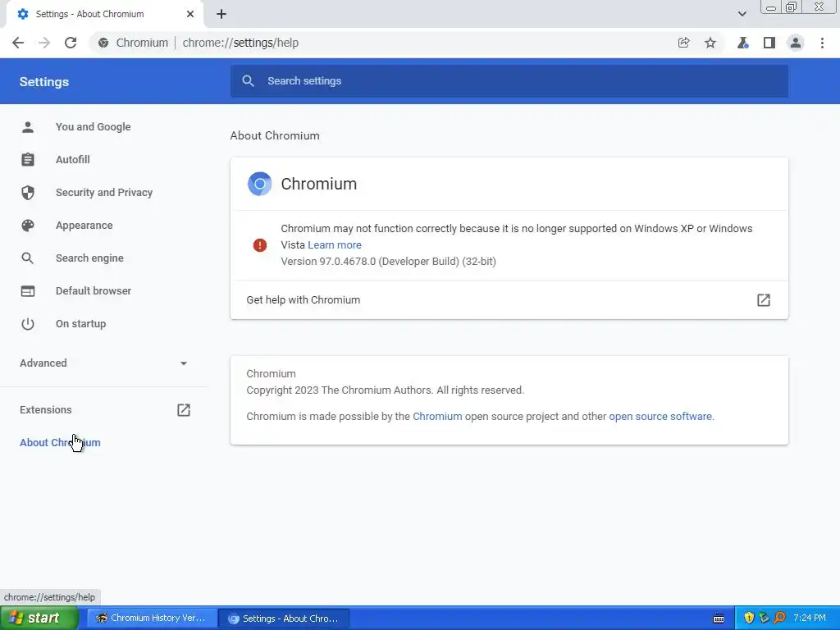Click the 7:24 PM clock
Viewport: 840px width, 630px height.
click(810, 619)
